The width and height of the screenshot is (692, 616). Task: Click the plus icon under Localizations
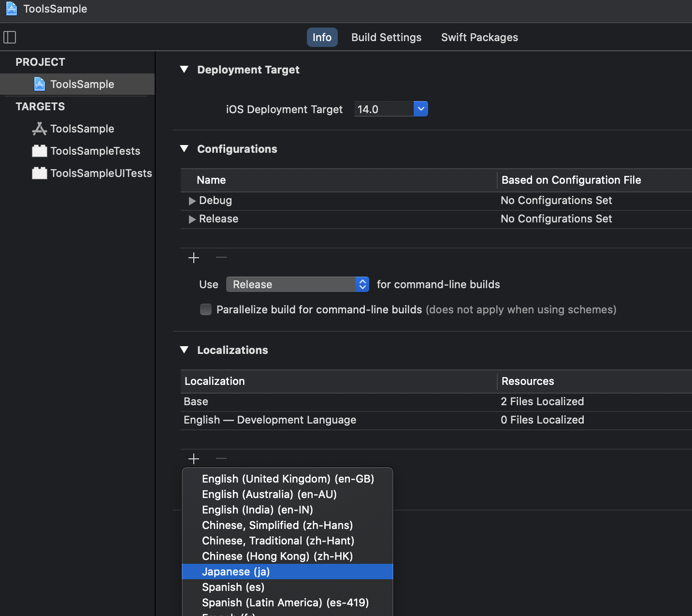[x=194, y=458]
